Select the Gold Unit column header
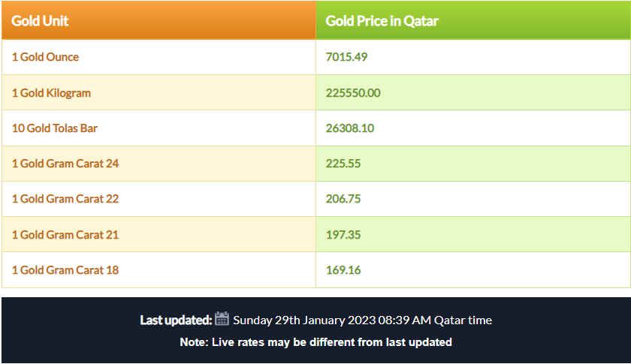This screenshot has height=364, width=631. click(x=40, y=21)
